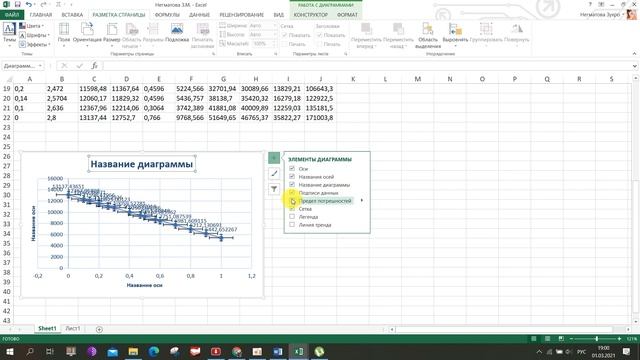Switch to Review (Рецензирование) tab
Screen dimensions: 640x360
242,15
